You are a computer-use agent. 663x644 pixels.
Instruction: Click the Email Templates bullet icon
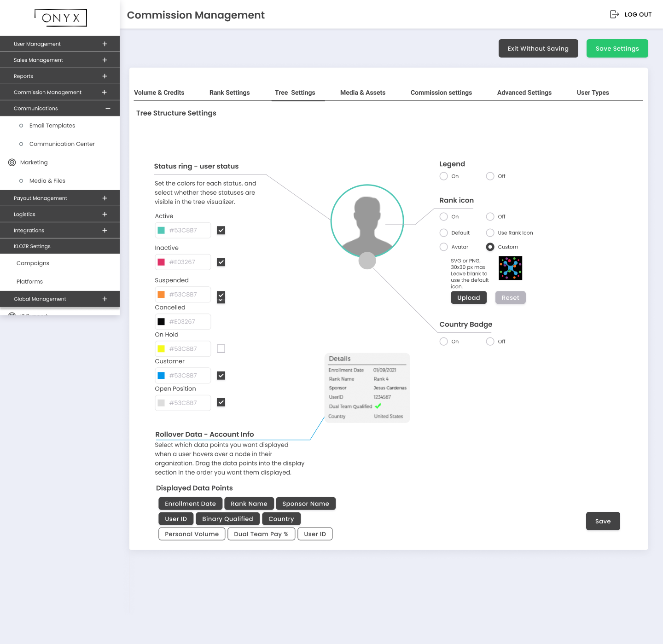(x=21, y=126)
